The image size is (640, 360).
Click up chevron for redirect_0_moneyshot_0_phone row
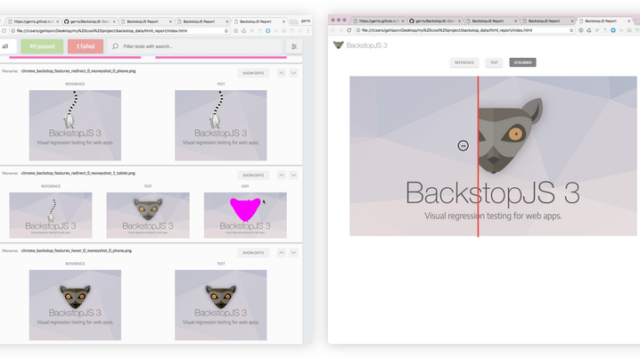(x=281, y=73)
